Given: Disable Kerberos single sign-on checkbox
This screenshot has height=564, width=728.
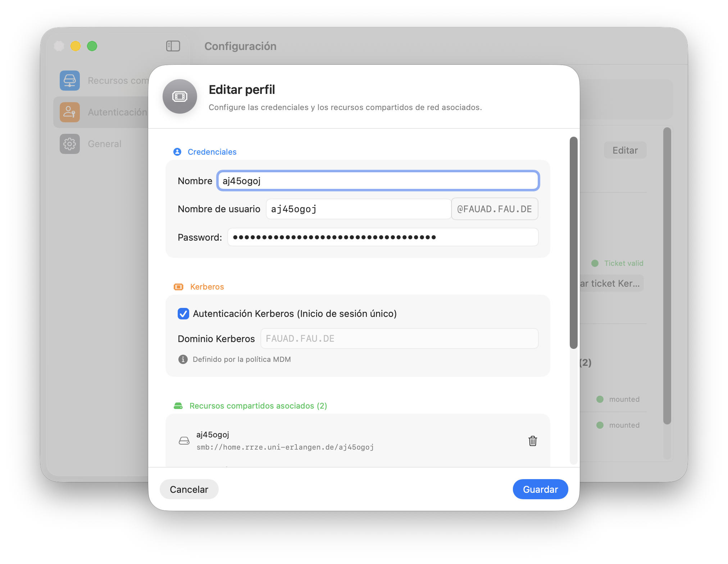Looking at the screenshot, I should pos(183,314).
